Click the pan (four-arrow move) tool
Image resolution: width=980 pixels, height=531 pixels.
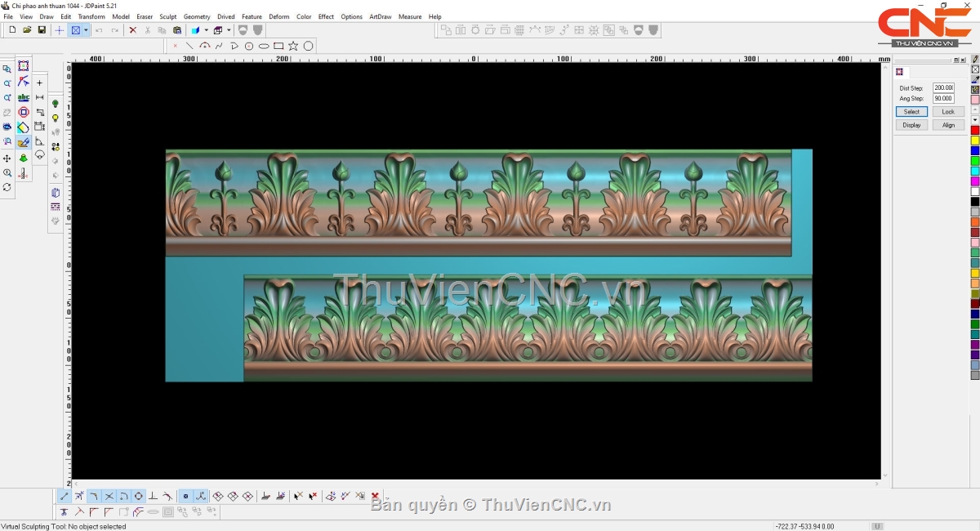[7, 158]
